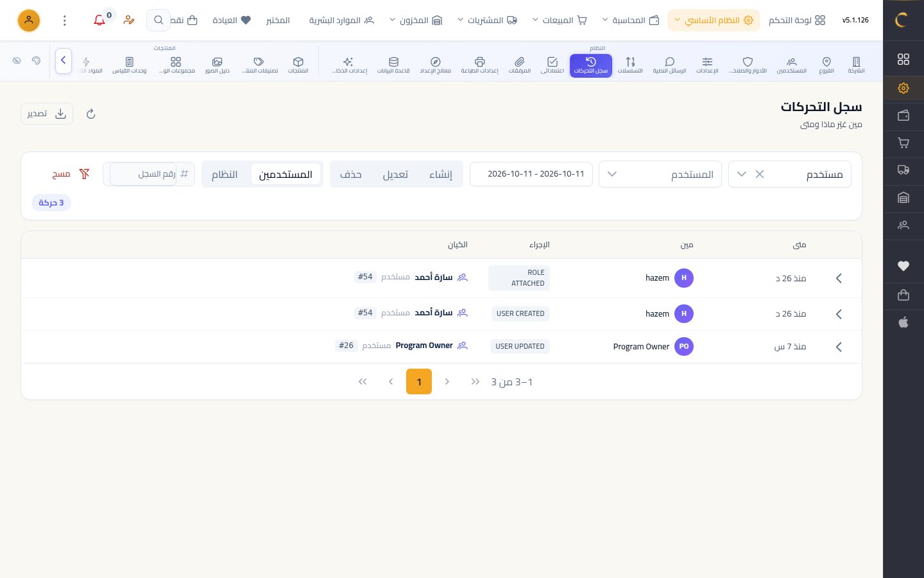Expand the USER CREATED log row
Viewport: 924px width, 578px height.
pos(839,314)
